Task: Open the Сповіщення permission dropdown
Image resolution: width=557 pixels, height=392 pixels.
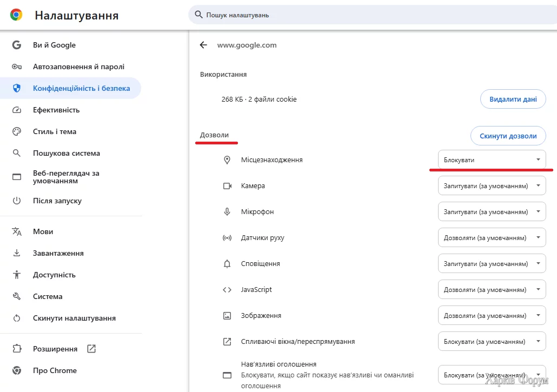Action: tap(491, 263)
